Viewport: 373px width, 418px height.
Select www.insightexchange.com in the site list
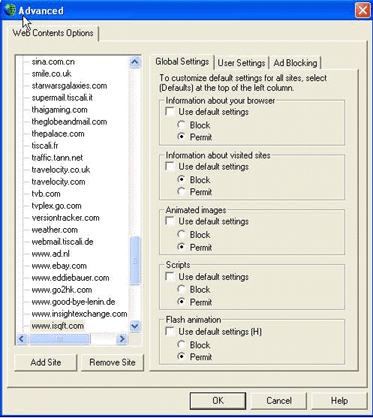(x=79, y=314)
